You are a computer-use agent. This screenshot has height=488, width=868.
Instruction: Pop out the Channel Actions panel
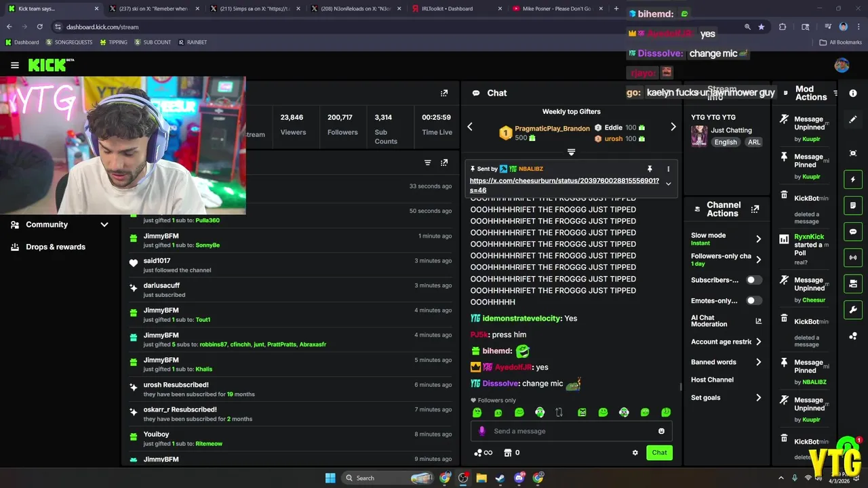[755, 209]
